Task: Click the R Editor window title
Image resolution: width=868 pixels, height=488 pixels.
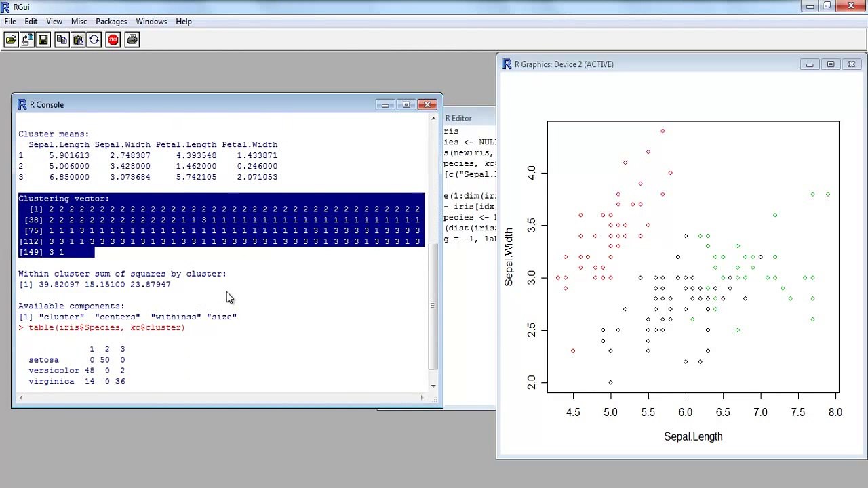Action: [458, 118]
